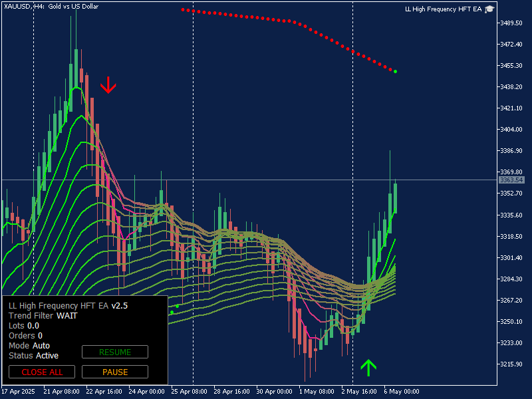The width and height of the screenshot is (532, 399).
Task: Click the 6 May 00:00 time label
Action: click(402, 391)
